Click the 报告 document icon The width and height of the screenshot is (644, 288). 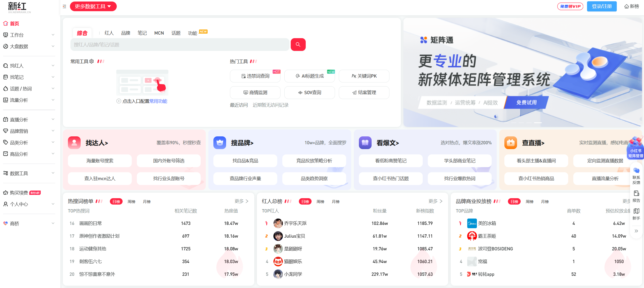point(636,193)
